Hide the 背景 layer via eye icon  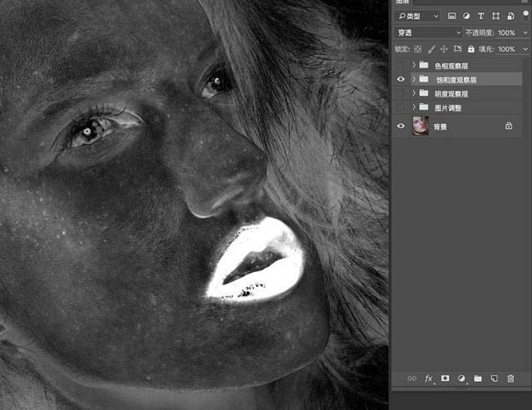401,126
